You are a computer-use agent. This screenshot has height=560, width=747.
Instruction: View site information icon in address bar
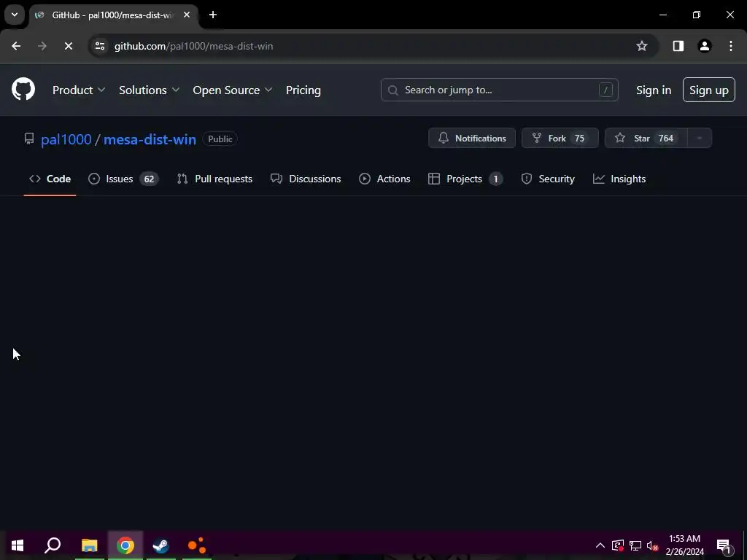click(x=100, y=46)
